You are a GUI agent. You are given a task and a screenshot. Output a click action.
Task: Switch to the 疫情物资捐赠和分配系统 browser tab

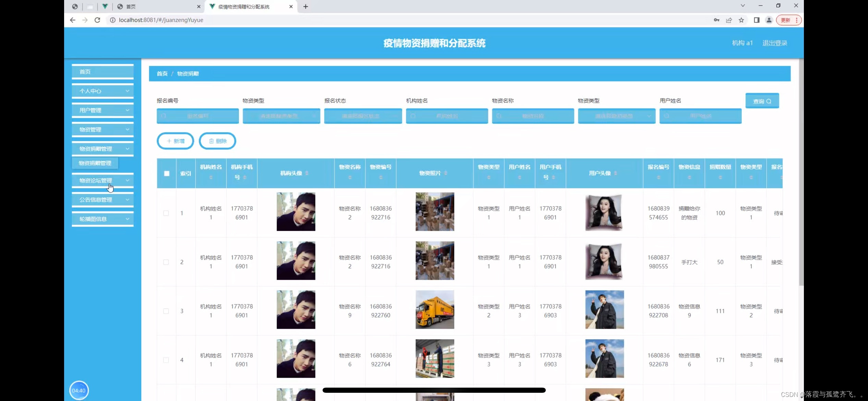point(251,7)
